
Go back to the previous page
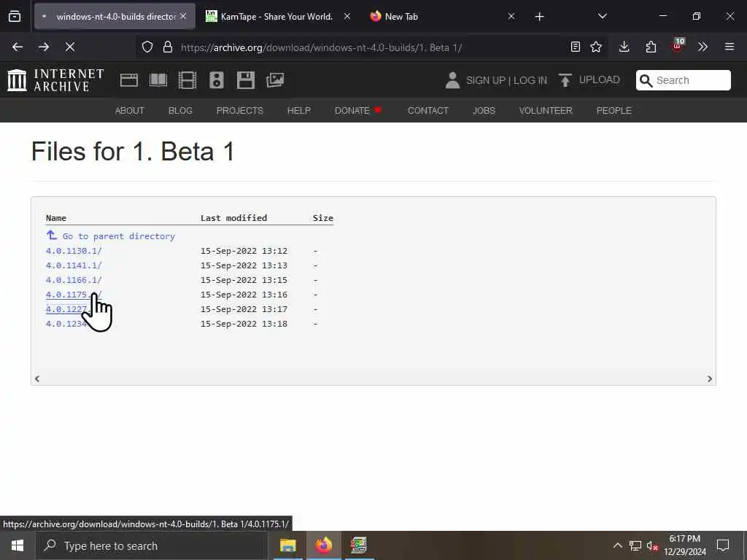(18, 47)
